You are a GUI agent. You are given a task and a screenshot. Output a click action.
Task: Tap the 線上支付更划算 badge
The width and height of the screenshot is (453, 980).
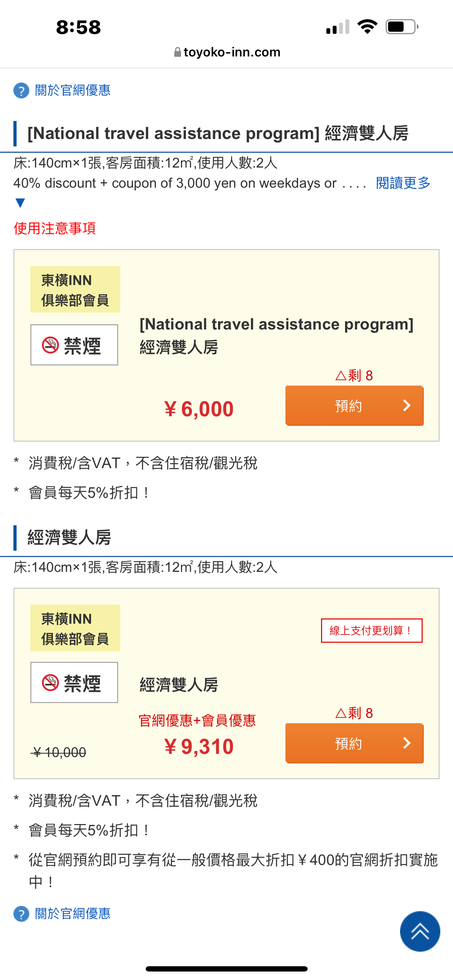(x=372, y=630)
